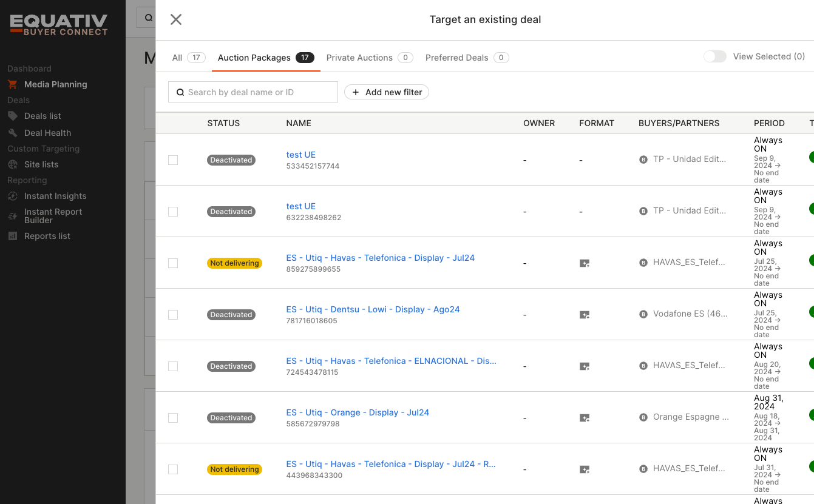Click the Instant Insights icon
Screen dimensions: 814x504
point(12,196)
